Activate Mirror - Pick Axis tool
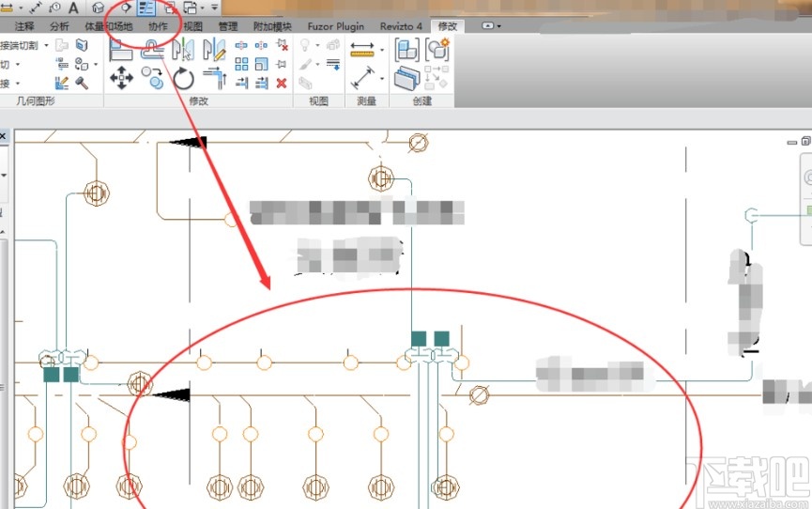The height and width of the screenshot is (509, 812). coord(183,50)
